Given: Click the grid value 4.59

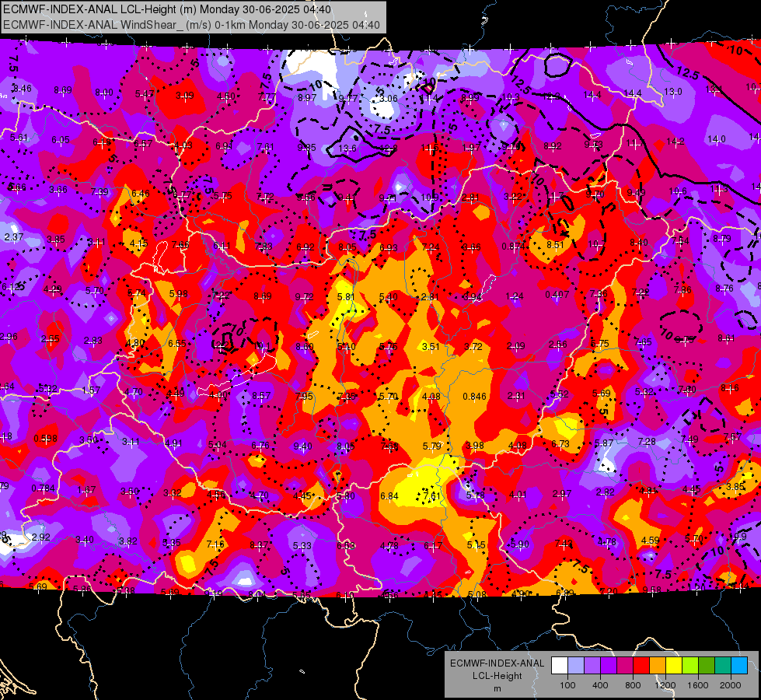Looking at the screenshot, I should 650,541.
